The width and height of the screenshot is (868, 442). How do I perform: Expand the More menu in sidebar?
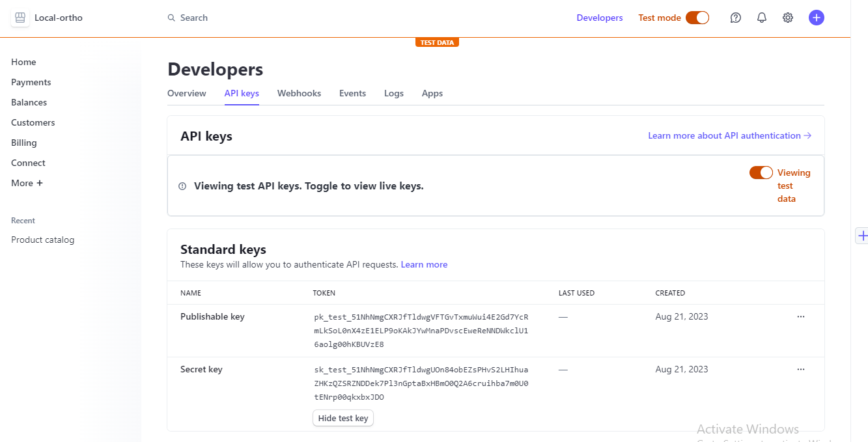pos(27,183)
